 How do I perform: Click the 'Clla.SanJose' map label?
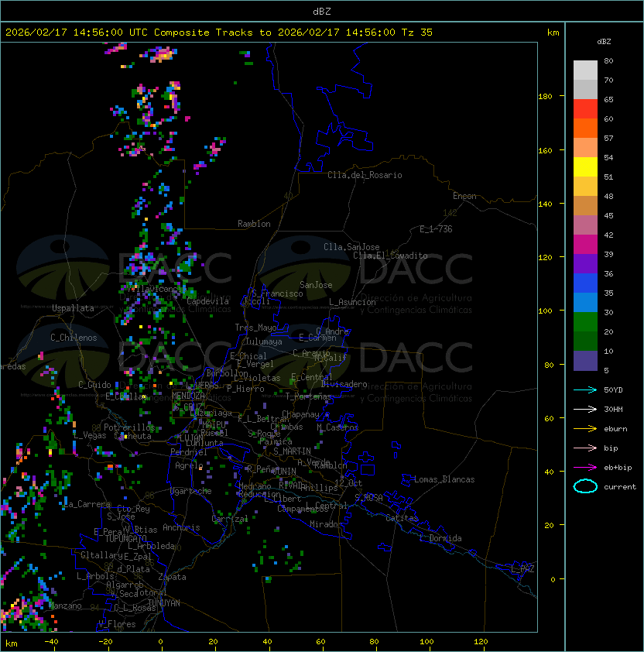point(351,247)
